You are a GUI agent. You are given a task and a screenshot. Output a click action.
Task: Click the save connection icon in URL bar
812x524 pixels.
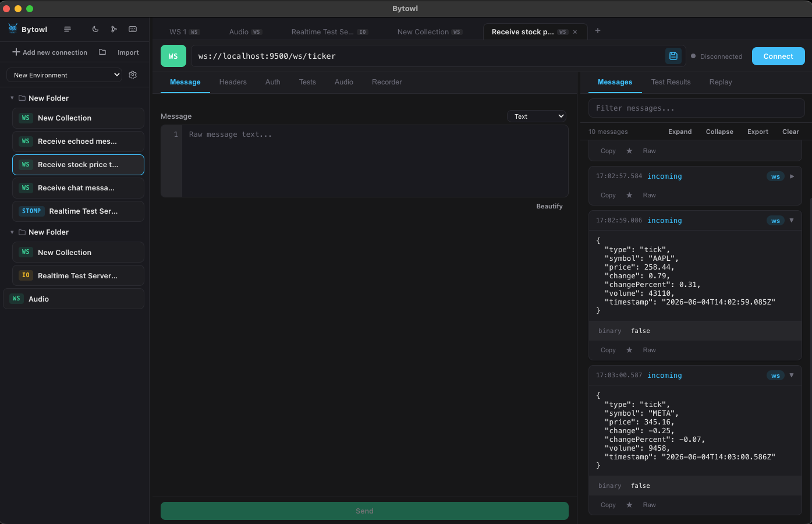pos(673,56)
